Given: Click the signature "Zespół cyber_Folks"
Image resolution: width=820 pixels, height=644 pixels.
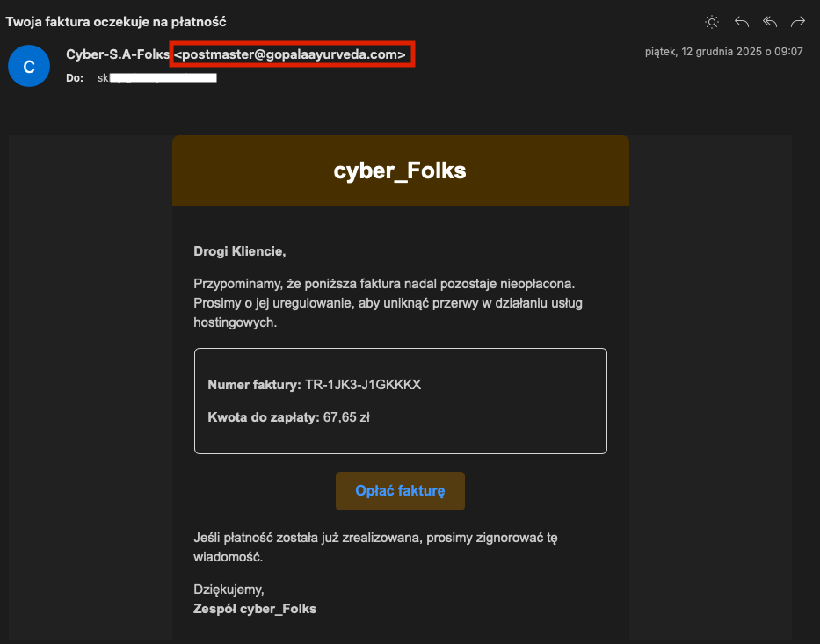Looking at the screenshot, I should coord(255,608).
